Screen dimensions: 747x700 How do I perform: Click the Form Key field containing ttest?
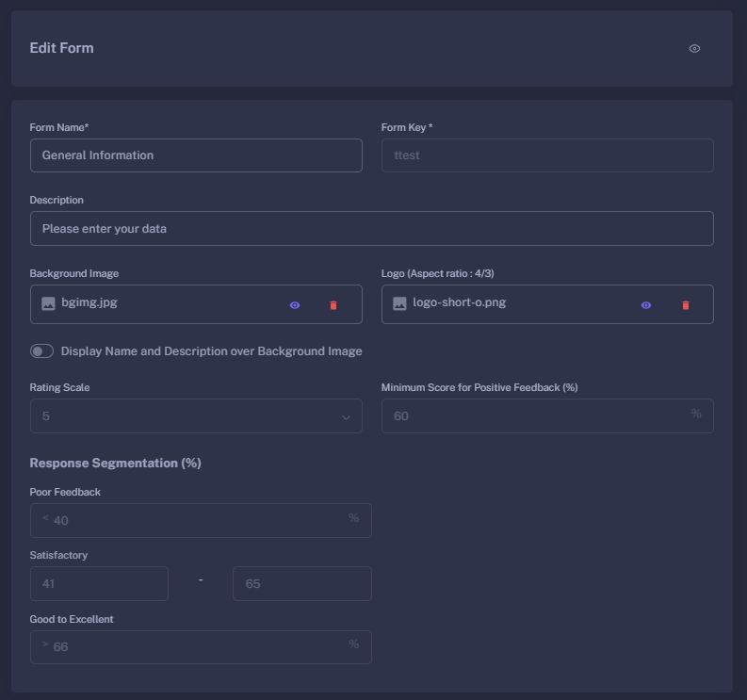(x=547, y=155)
